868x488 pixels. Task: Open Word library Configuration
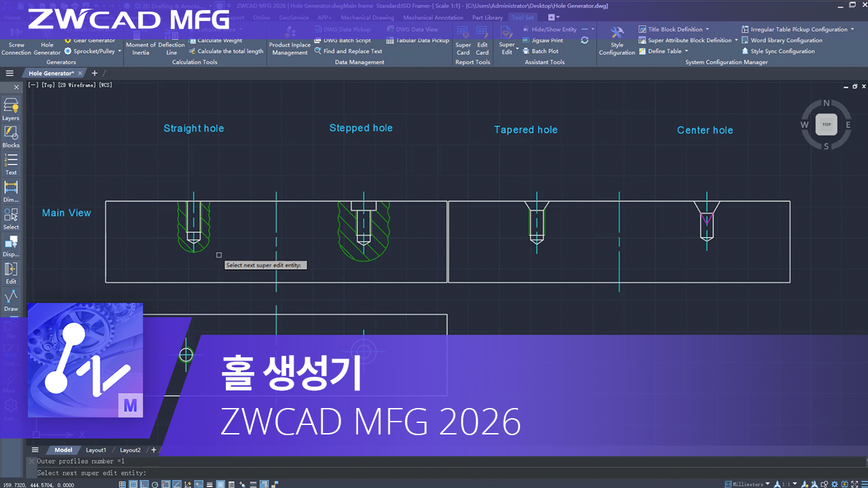point(782,41)
